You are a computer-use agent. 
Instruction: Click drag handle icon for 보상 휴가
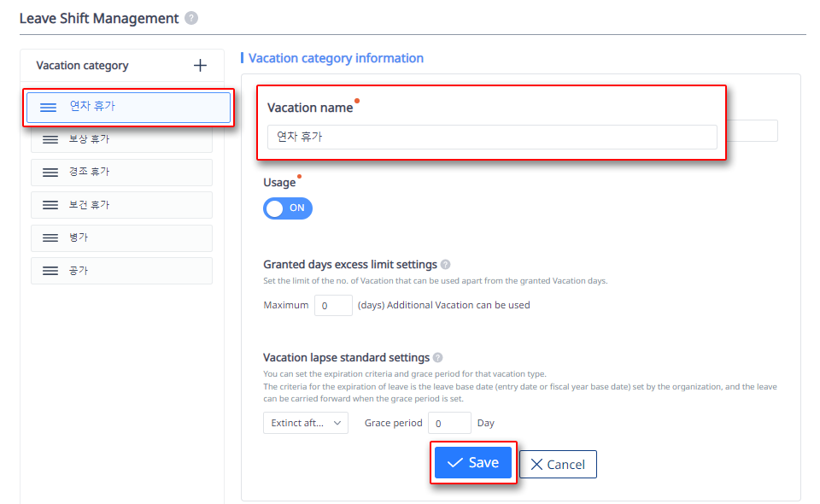coord(50,139)
